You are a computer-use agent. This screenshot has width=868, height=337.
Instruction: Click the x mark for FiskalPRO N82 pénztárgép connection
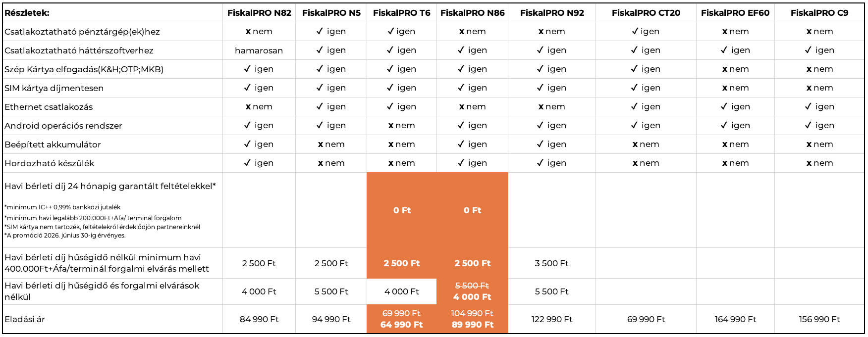(248, 32)
